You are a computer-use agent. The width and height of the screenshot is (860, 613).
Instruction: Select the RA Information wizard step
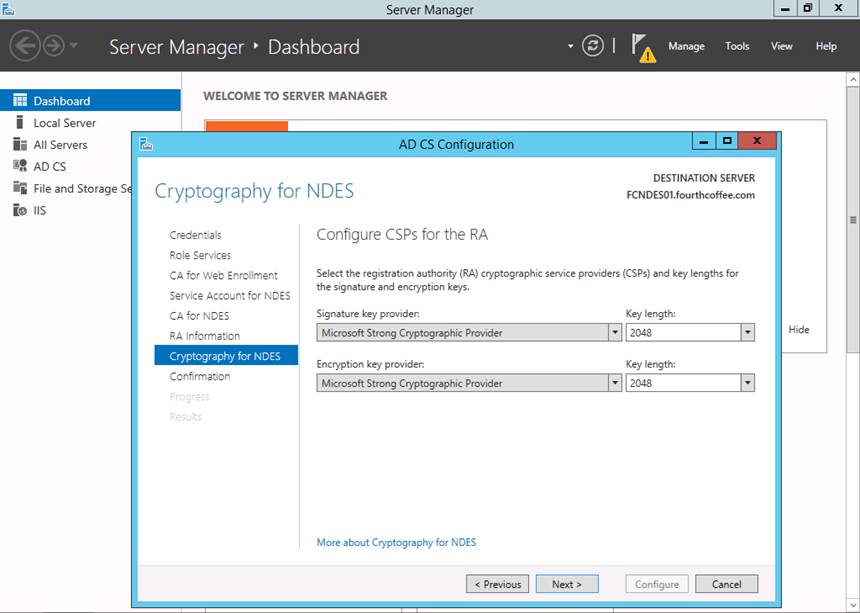204,336
